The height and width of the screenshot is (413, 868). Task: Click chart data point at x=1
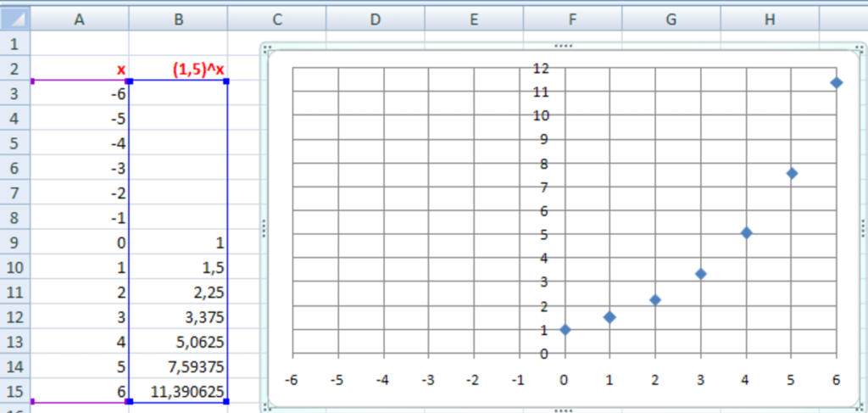click(x=609, y=316)
